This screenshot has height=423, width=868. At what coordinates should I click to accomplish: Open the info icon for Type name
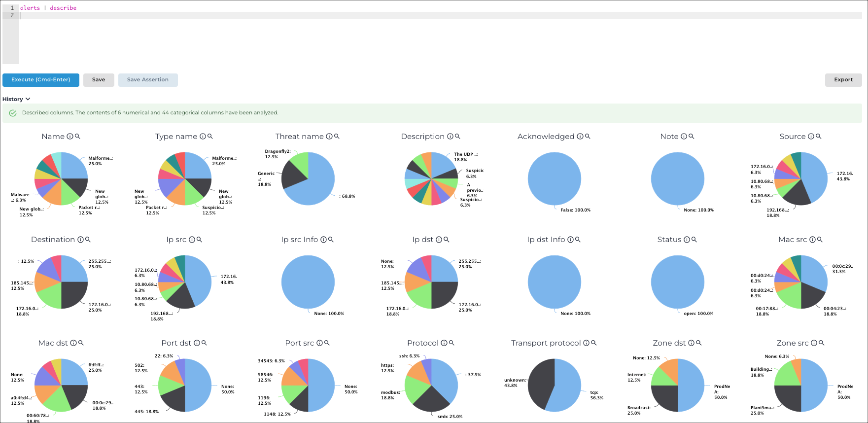coord(203,137)
